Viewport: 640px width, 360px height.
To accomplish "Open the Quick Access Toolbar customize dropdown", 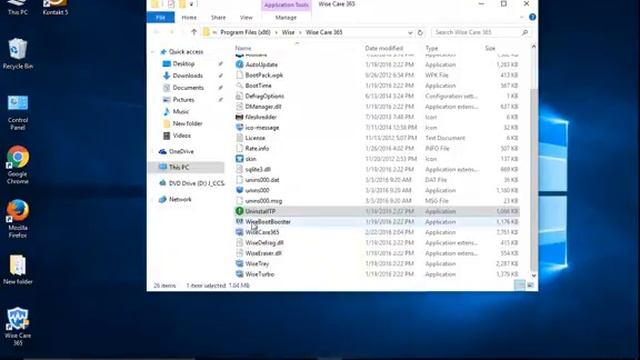I will pos(191,4).
